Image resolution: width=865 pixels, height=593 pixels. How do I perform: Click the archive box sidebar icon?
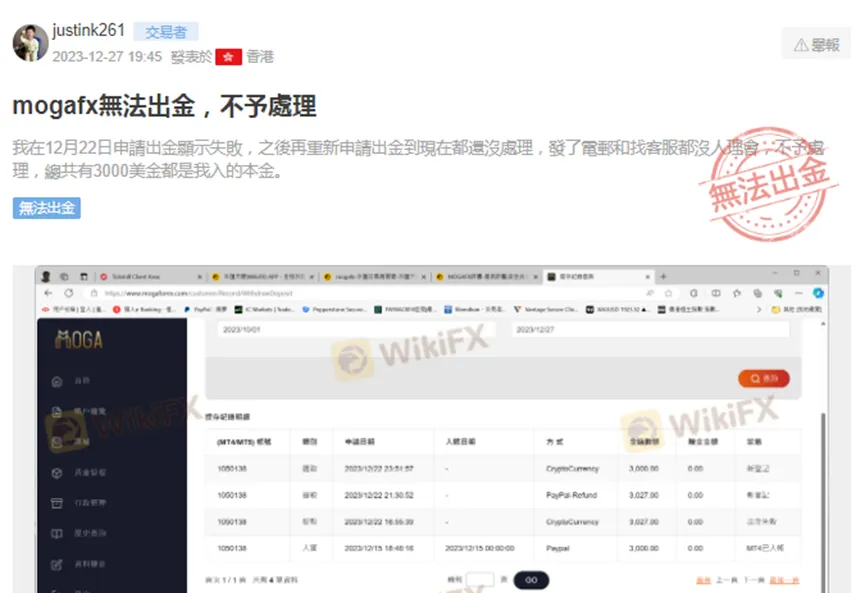click(57, 503)
